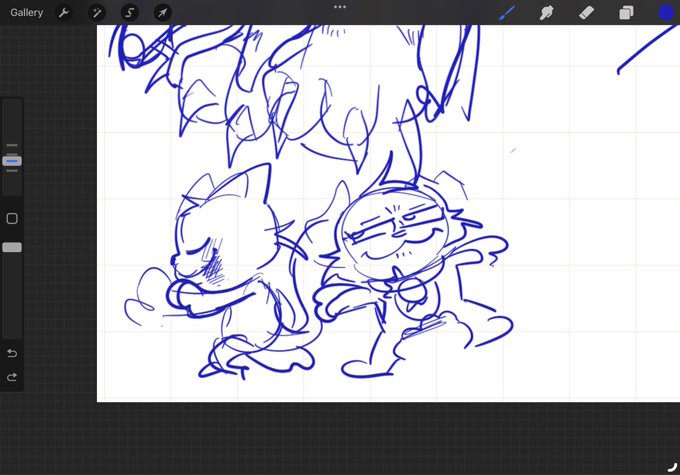Activate the Transform arrow tool
The width and height of the screenshot is (680, 475).
pos(162,13)
